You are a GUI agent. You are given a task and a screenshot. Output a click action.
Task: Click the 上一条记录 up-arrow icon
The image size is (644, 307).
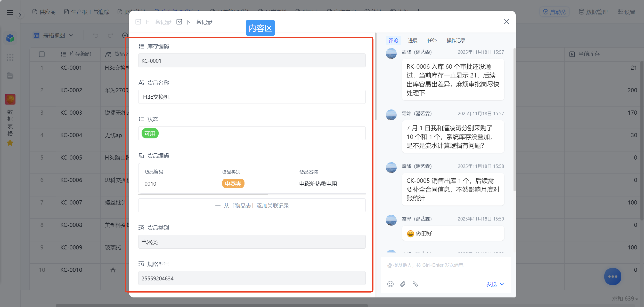pos(138,22)
